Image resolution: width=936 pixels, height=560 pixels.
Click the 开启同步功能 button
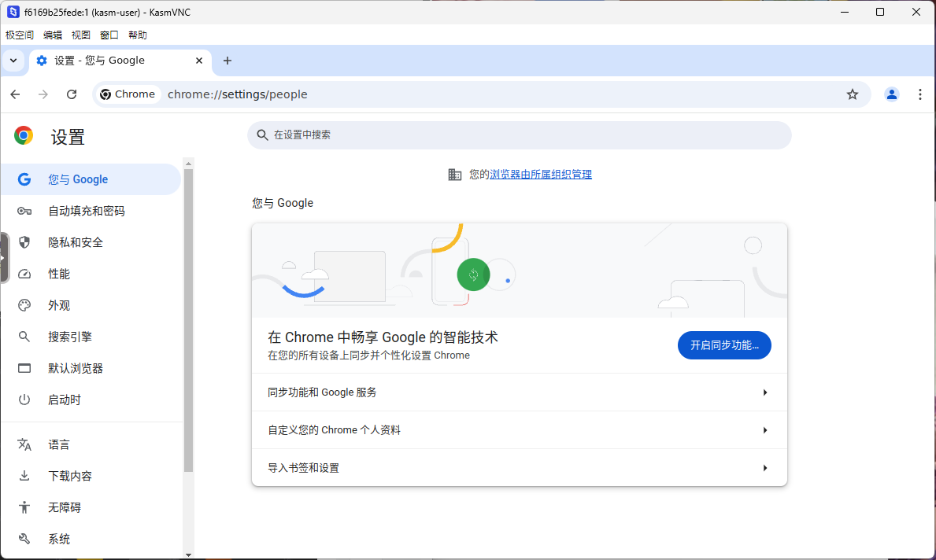pyautogui.click(x=724, y=345)
